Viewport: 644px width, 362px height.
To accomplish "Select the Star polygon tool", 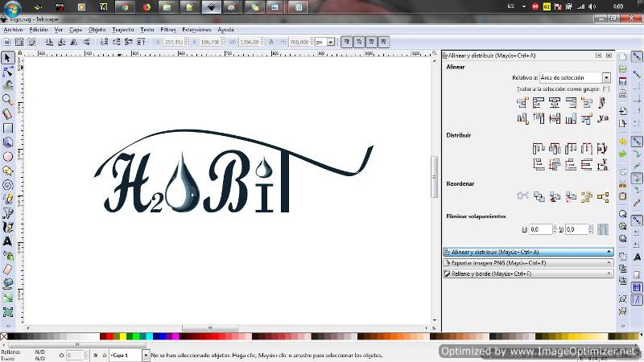I will [x=7, y=171].
